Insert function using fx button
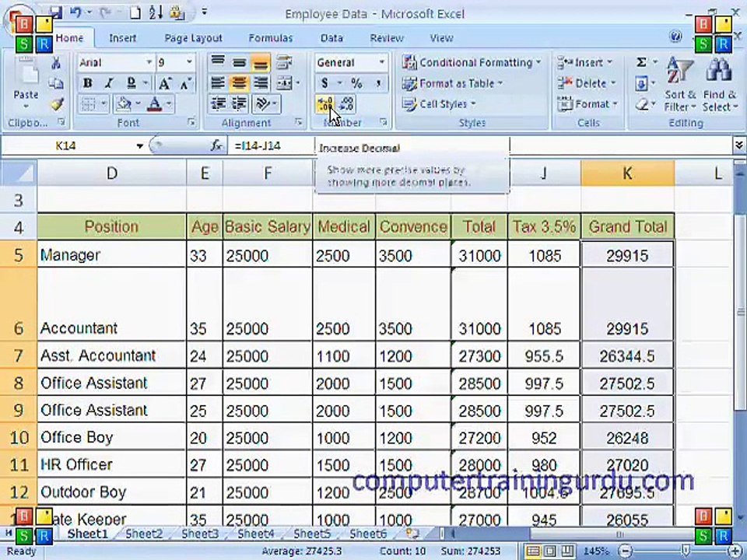Viewport: 747px width, 560px height. pos(217,145)
